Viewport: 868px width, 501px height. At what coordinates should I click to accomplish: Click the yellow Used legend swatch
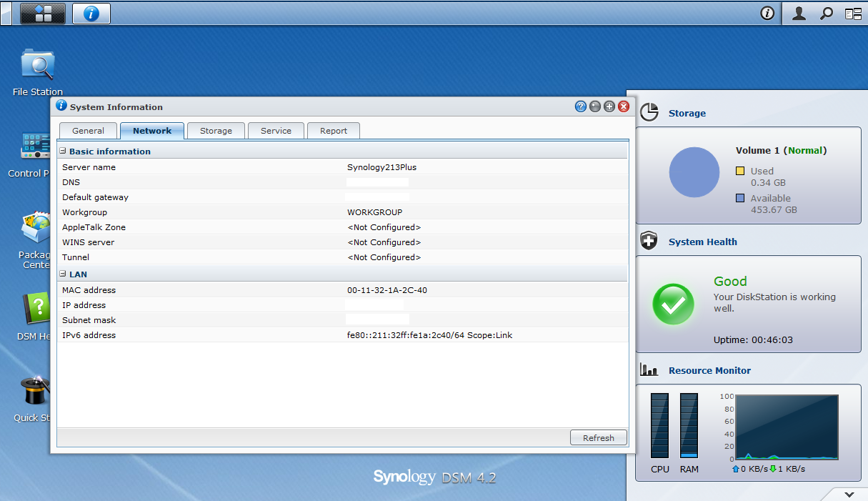(x=741, y=171)
